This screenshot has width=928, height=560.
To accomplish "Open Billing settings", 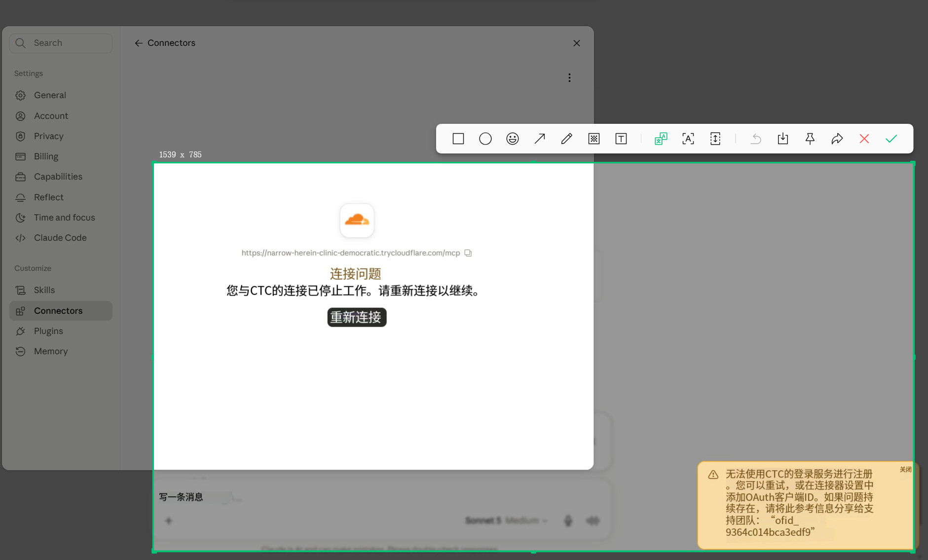I will [61, 156].
